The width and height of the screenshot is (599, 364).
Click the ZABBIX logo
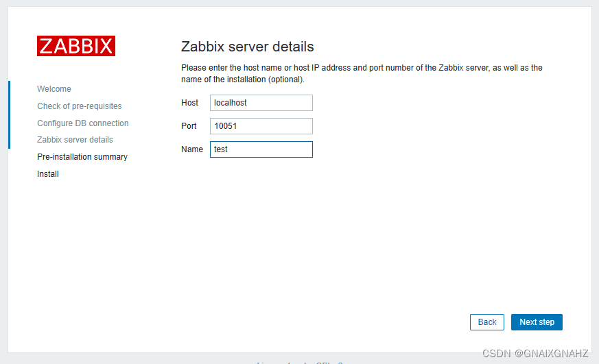tap(76, 46)
